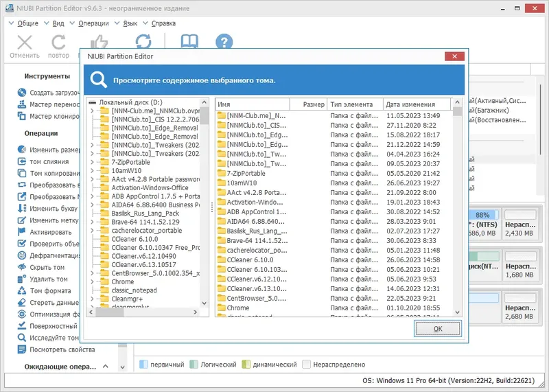
Task: Sort file list by Имя column
Action: [x=253, y=104]
